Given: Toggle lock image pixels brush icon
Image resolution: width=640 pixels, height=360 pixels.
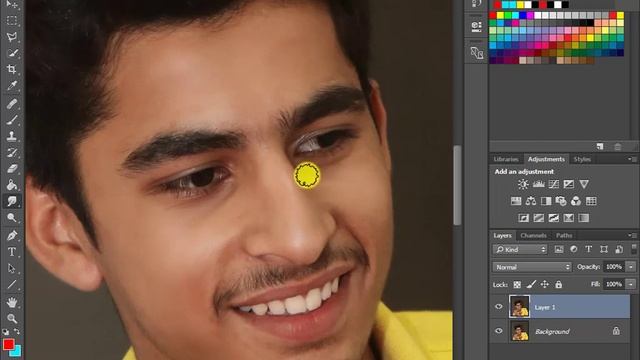Looking at the screenshot, I should coord(531,284).
